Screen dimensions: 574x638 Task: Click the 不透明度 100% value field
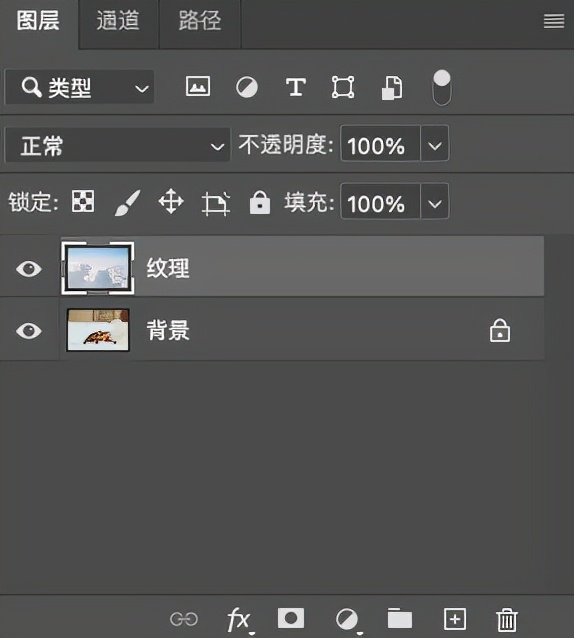[x=380, y=144]
